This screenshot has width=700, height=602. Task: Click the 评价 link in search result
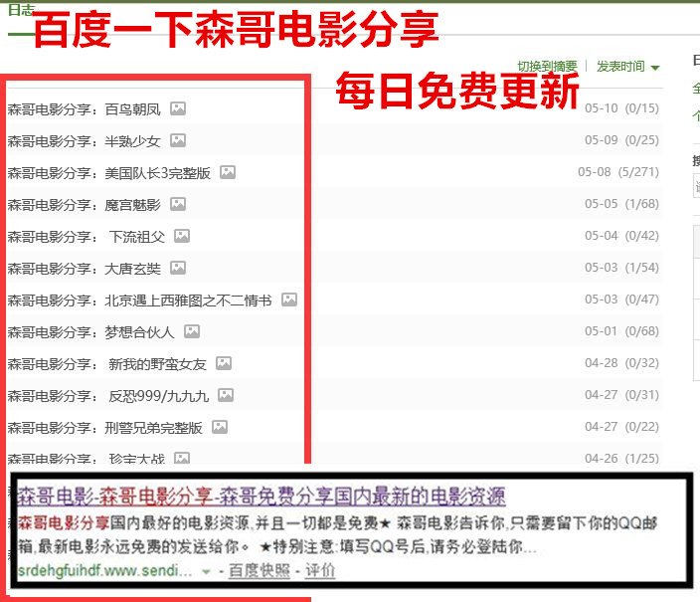(x=320, y=571)
